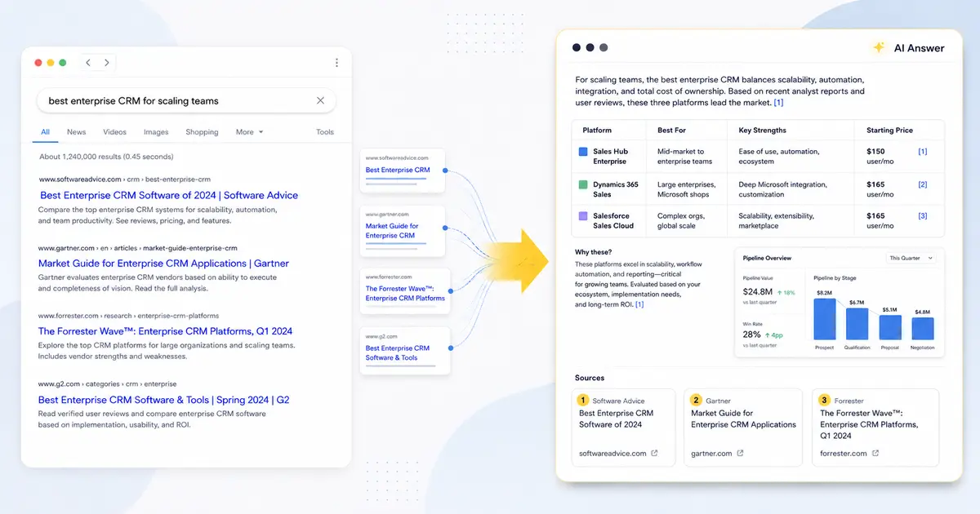
Task: Click the Qualification bar in pipeline chart
Action: click(x=857, y=324)
